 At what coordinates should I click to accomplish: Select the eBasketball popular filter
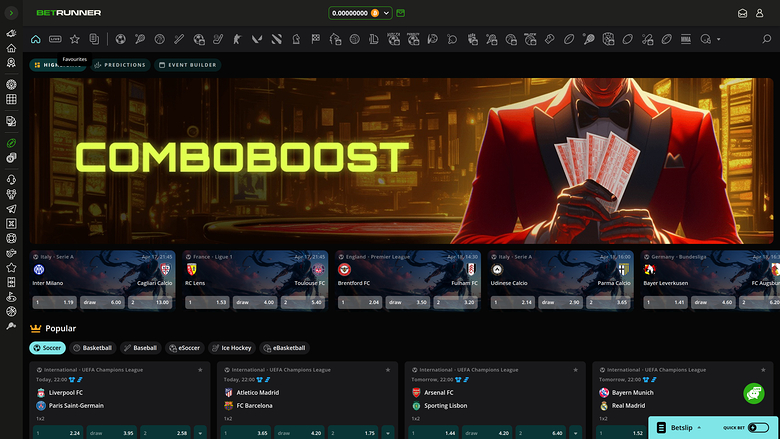tap(285, 348)
